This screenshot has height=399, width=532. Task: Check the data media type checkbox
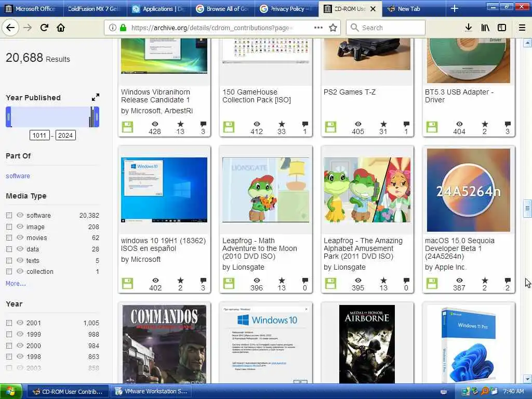(9, 249)
